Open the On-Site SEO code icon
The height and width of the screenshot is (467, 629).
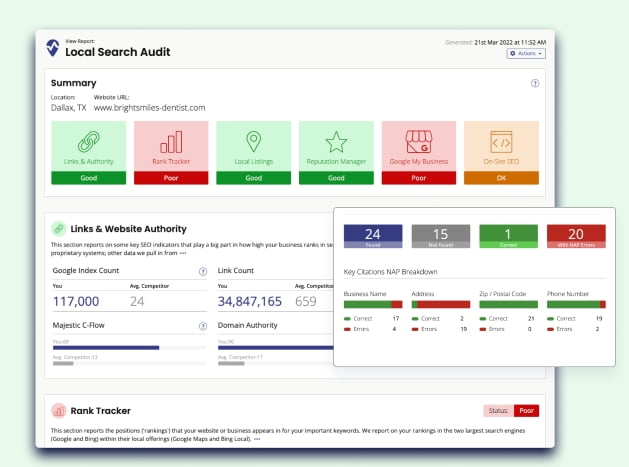[500, 142]
